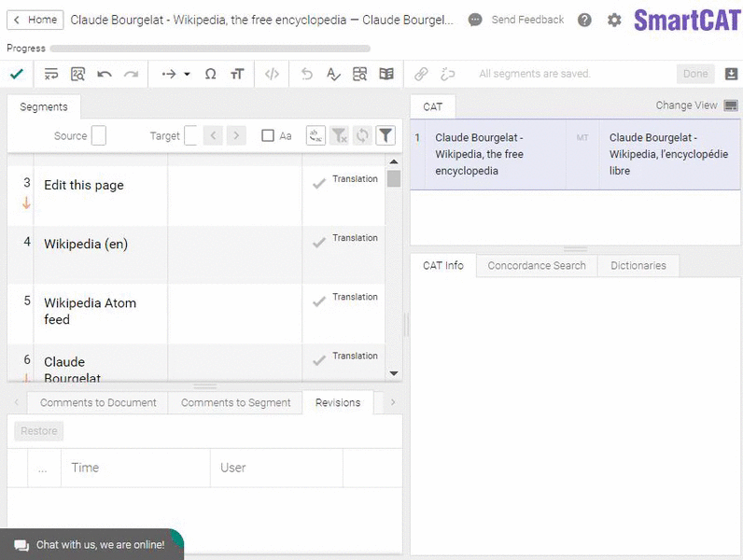Screen dimensions: 743x560
Task: Open chat with us widget
Action: tap(91, 544)
